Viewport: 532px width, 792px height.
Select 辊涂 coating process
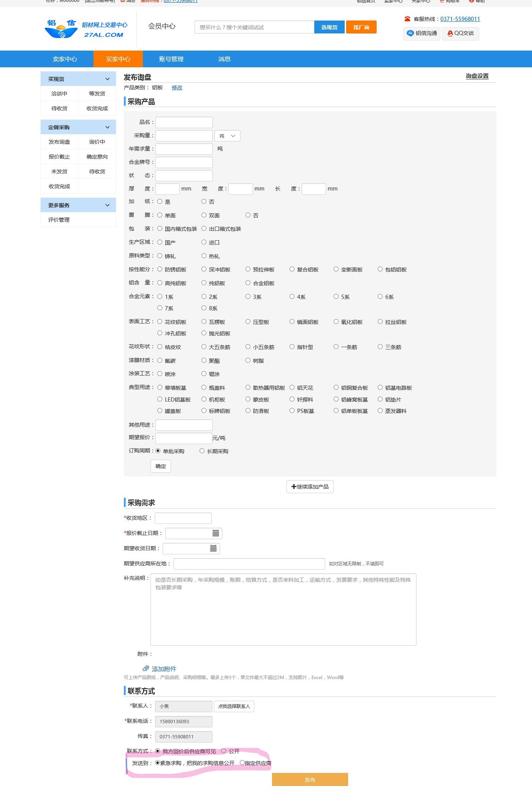point(204,374)
